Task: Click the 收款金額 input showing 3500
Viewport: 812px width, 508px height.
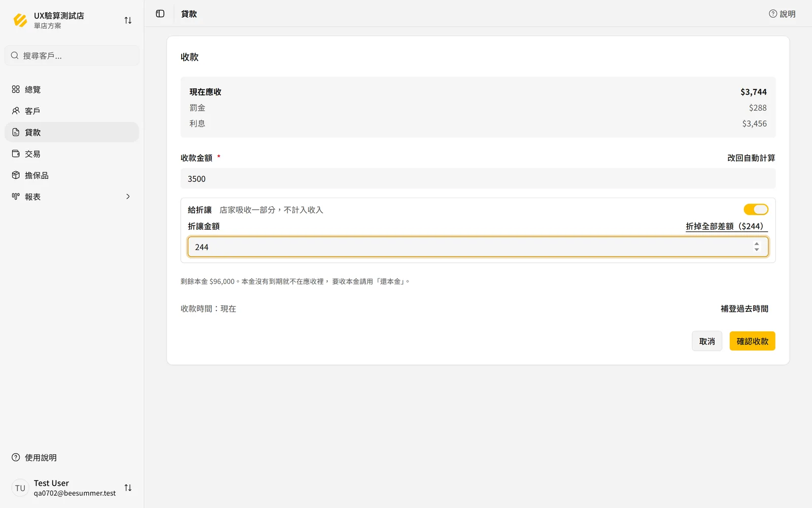Action: pos(478,179)
